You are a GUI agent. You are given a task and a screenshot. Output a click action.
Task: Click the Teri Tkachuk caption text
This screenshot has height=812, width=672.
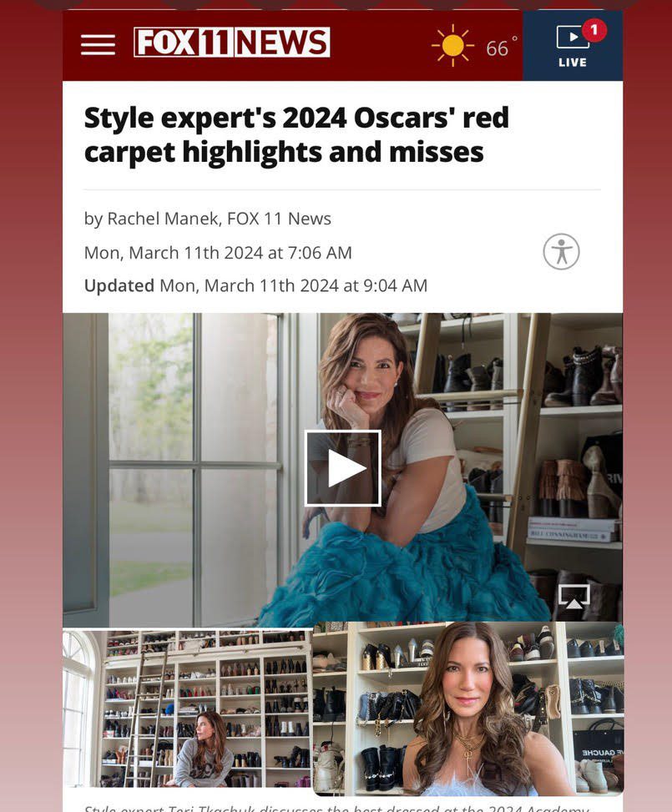334,807
